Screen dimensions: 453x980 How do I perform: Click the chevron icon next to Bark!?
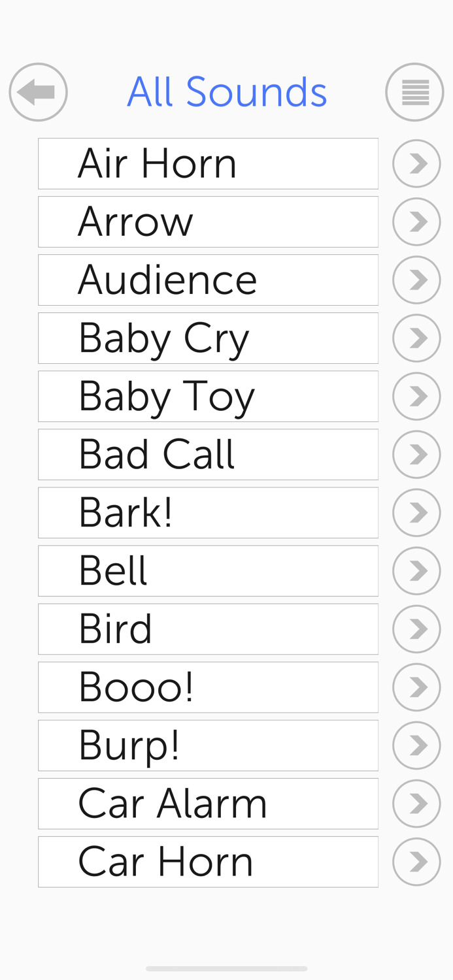[x=416, y=512]
